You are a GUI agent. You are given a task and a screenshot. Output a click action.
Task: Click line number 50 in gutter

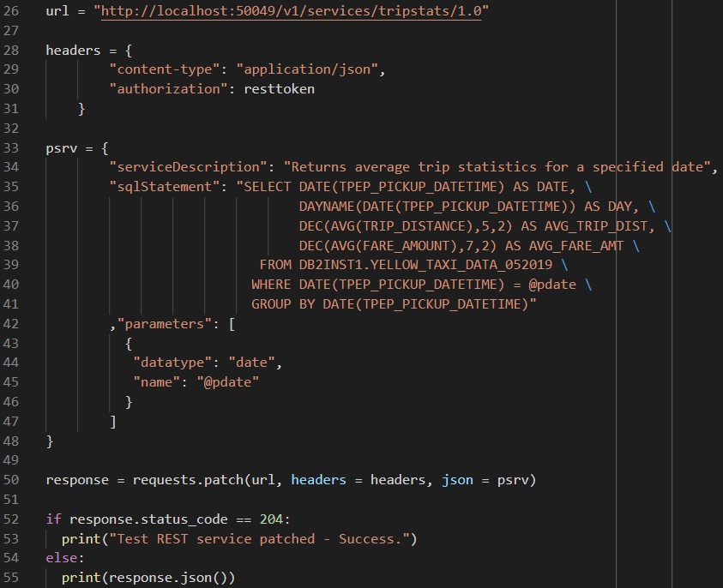tap(11, 480)
